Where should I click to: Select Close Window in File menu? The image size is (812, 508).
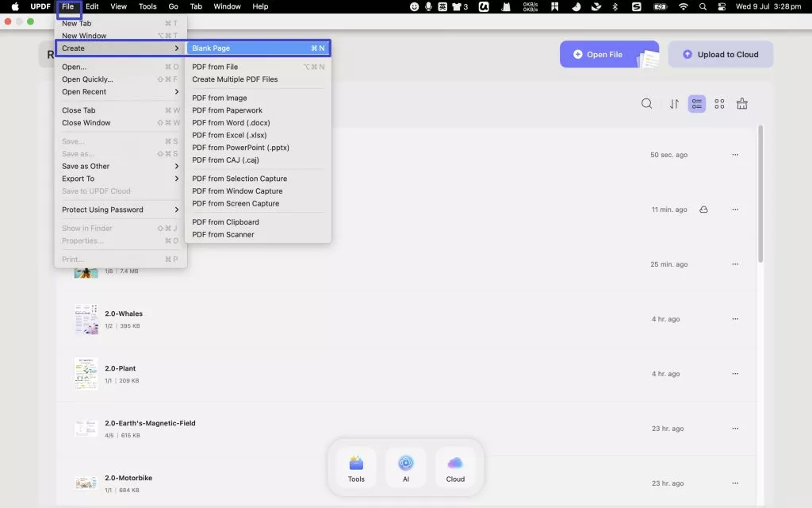click(x=121, y=123)
